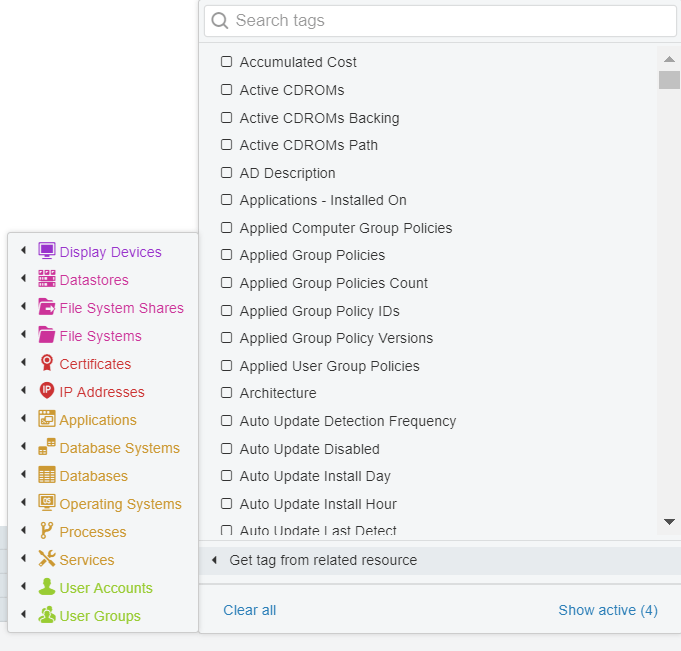This screenshot has height=651, width=681.
Task: Enable the Architecture tag checkbox
Action: pyautogui.click(x=226, y=393)
